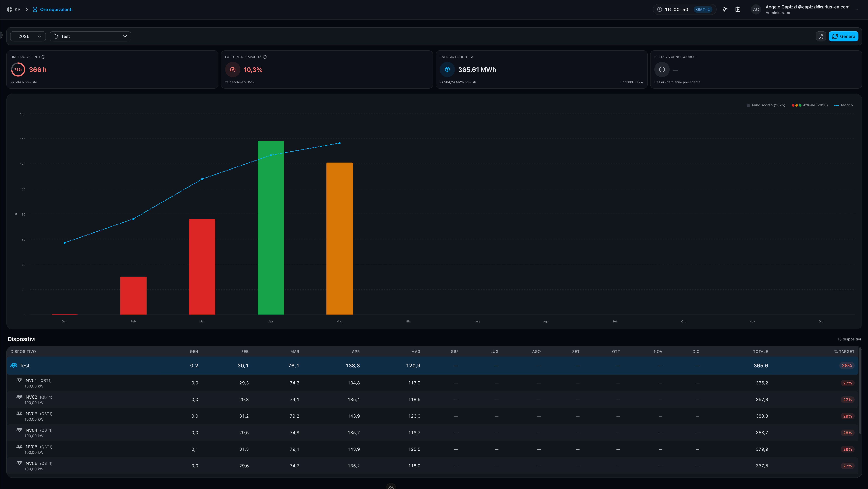The width and height of the screenshot is (868, 489).
Task: Export data with the CSV icon
Action: coord(821,36)
